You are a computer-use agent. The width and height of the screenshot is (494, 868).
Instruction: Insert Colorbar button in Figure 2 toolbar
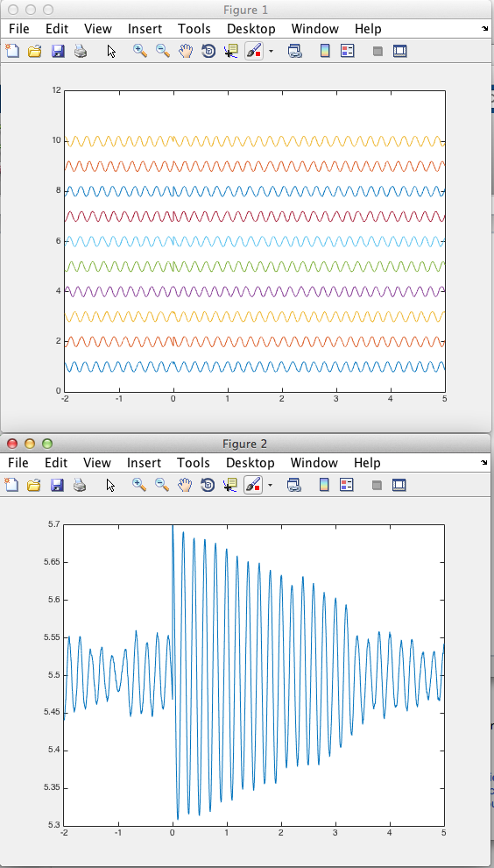[325, 486]
